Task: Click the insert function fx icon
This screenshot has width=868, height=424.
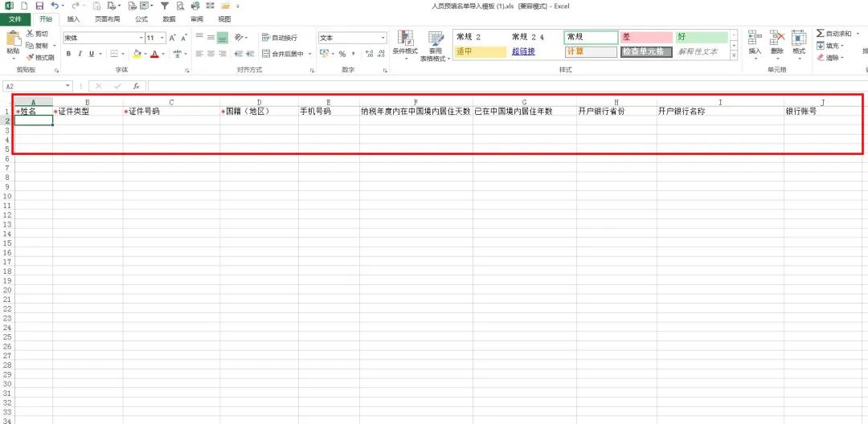Action: click(136, 86)
